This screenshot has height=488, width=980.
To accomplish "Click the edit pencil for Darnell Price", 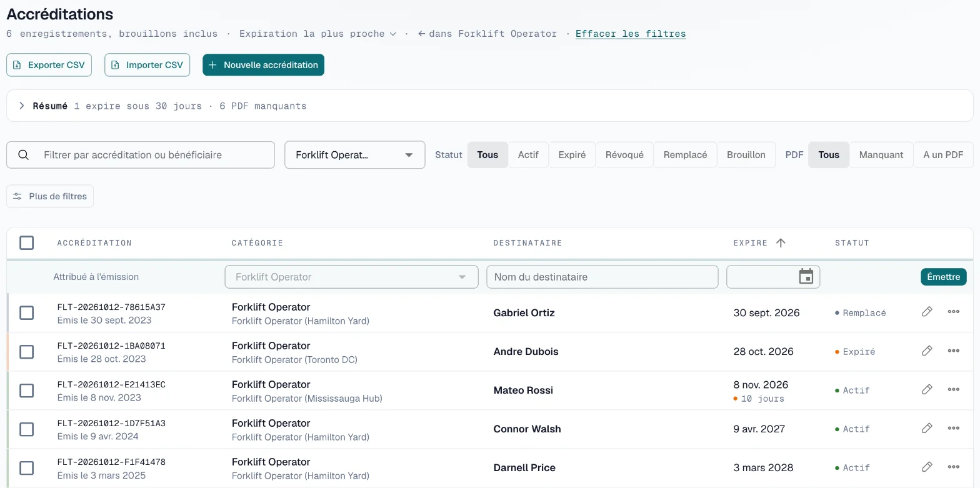I will (927, 467).
